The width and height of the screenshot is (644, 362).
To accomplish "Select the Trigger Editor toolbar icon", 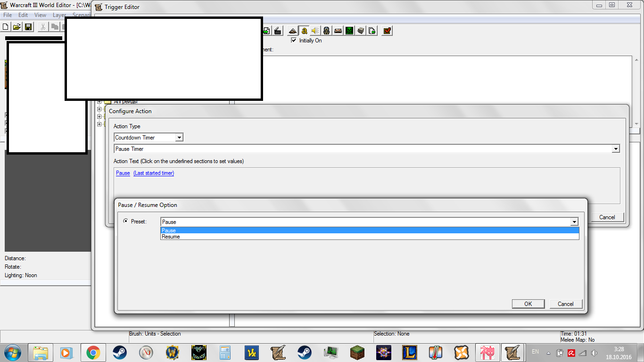I will [x=304, y=31].
